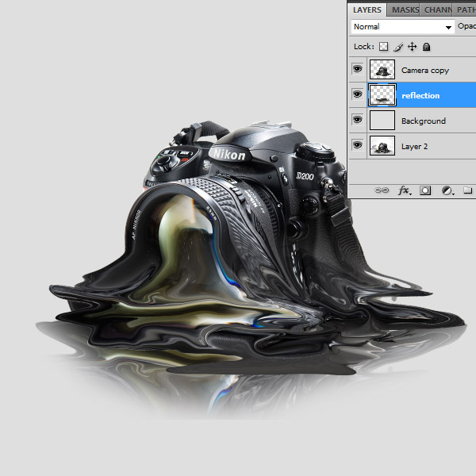
Task: Select the Camera copy layer thumbnail
Action: 382,70
